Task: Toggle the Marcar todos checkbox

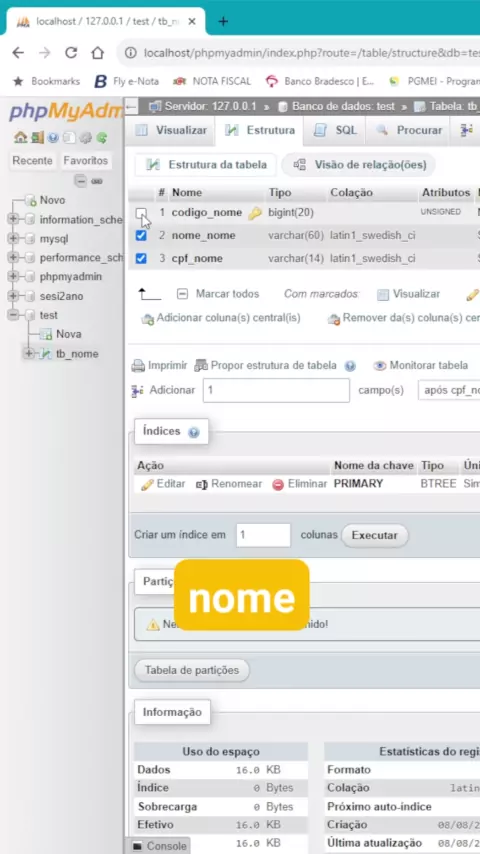Action: [x=183, y=294]
